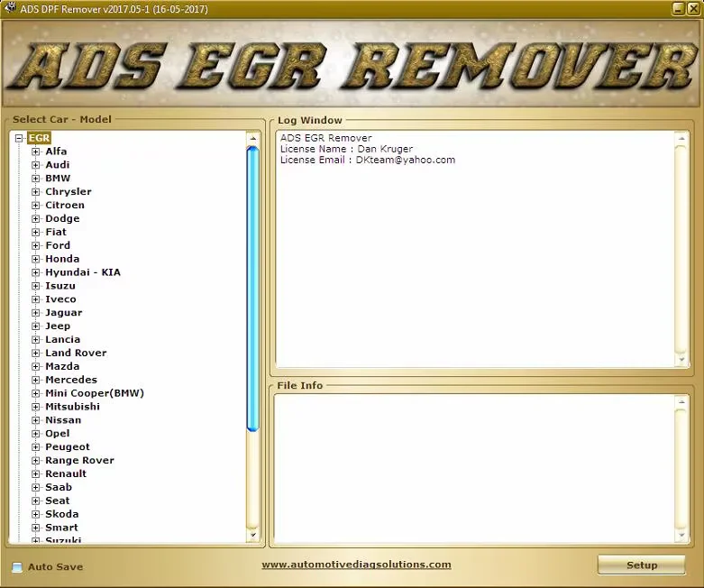Viewport: 704px width, 588px height.
Task: Expand the Lancia tree node
Action: 35,340
